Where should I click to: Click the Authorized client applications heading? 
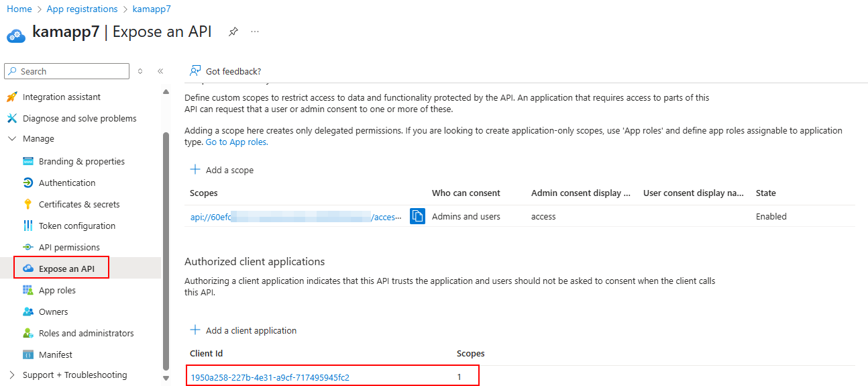(x=255, y=262)
